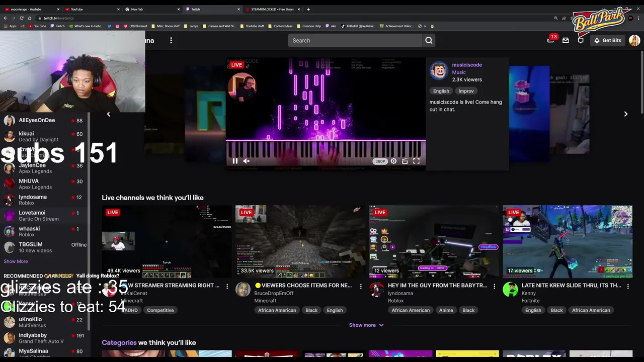Expand sidebar with Show More
The height and width of the screenshot is (362, 644).
16,261
